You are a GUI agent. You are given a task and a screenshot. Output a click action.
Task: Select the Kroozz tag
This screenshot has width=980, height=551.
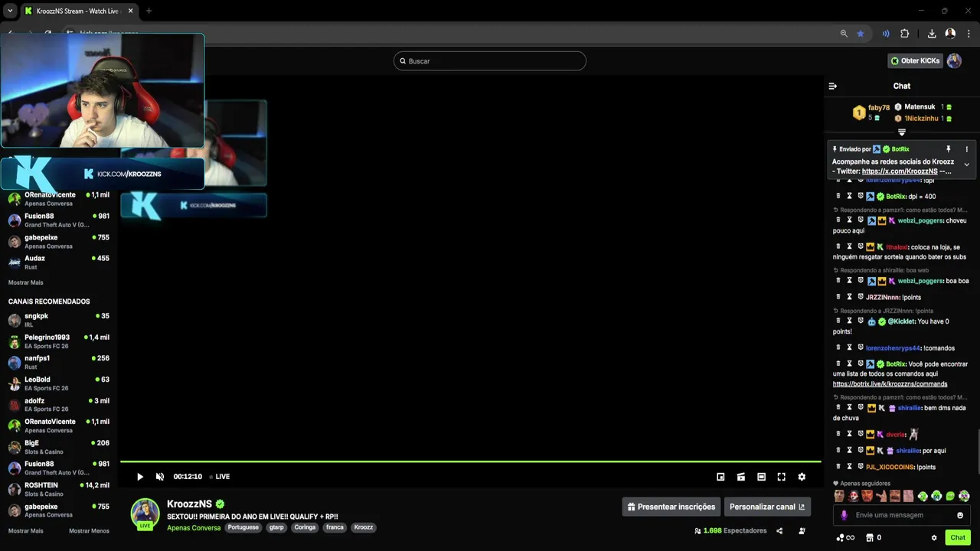(x=364, y=527)
